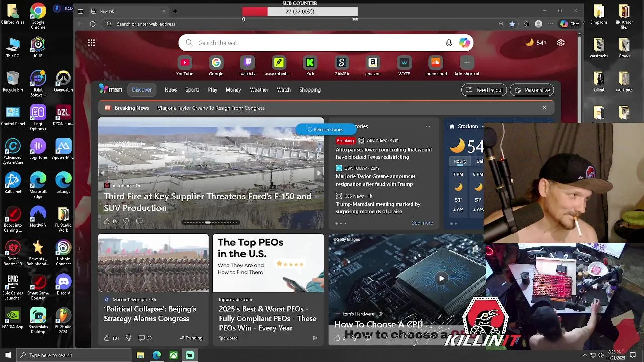The height and width of the screenshot is (362, 644).
Task: Switch to the Money tab
Action: click(233, 89)
